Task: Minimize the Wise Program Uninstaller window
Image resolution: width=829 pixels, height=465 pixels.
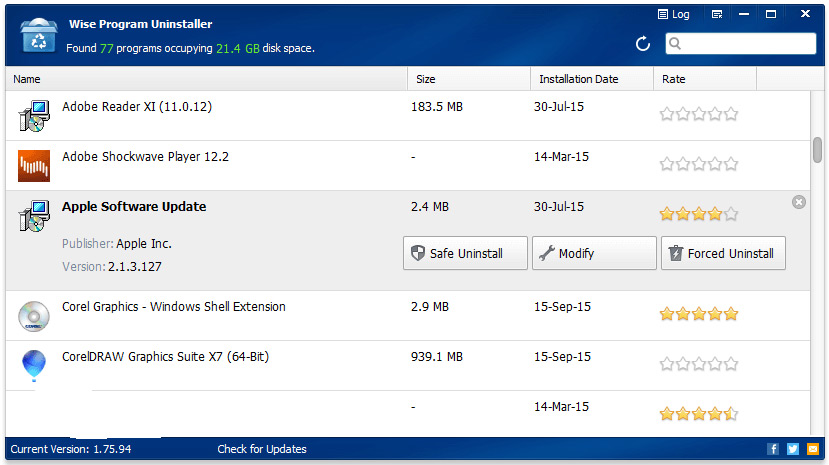Action: tap(744, 14)
